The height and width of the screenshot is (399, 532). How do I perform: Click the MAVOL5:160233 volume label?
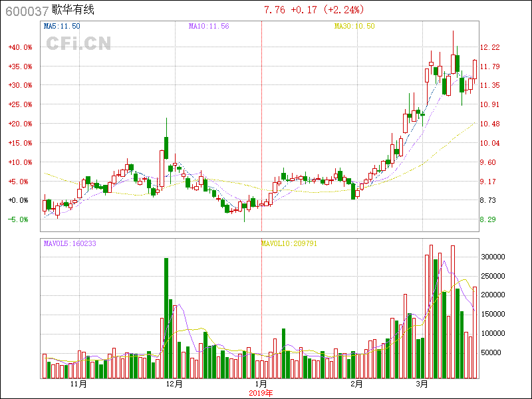[x=70, y=243]
